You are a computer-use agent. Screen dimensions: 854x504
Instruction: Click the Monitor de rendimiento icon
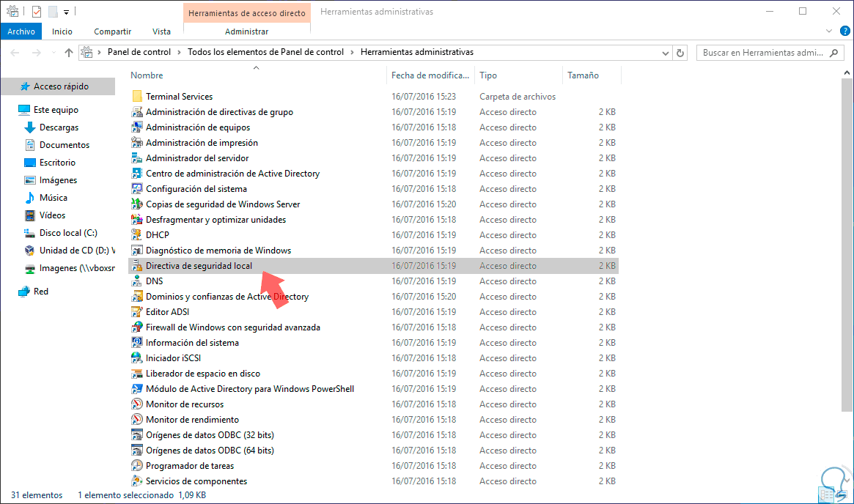[x=136, y=419]
